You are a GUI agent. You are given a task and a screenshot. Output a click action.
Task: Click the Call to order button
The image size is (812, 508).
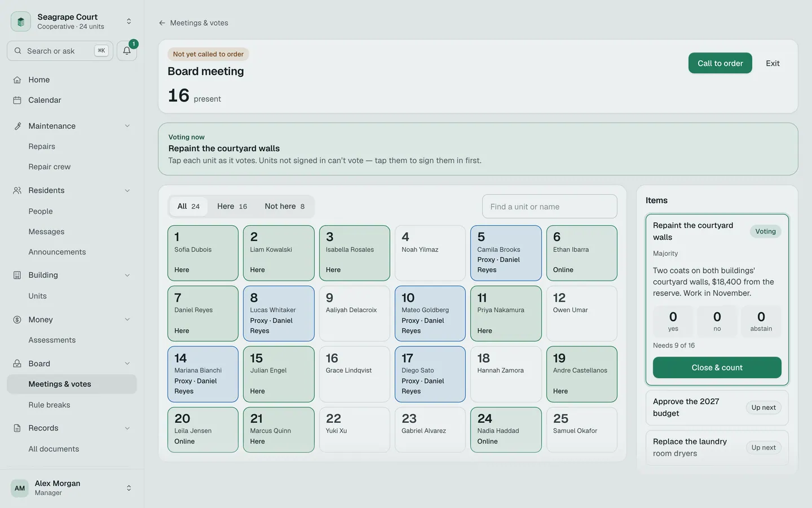720,63
